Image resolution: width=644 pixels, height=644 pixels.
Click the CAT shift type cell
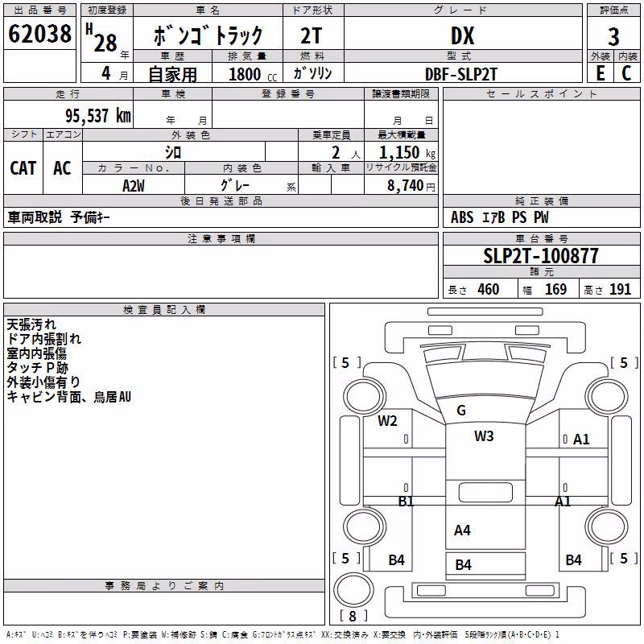pyautogui.click(x=23, y=168)
